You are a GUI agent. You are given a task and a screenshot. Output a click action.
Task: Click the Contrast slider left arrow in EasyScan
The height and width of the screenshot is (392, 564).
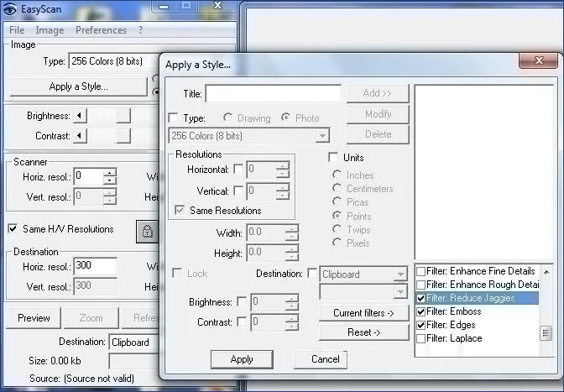(80, 136)
